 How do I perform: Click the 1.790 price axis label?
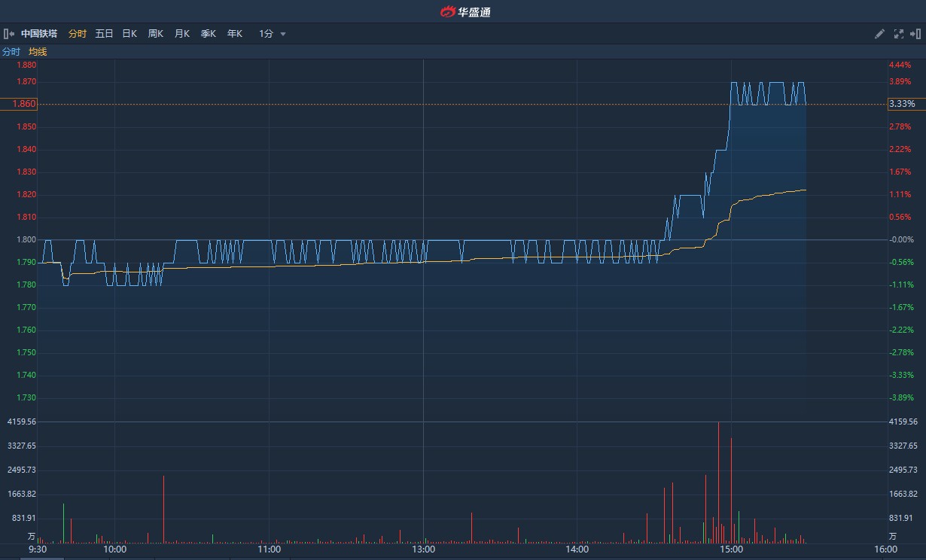pos(26,262)
